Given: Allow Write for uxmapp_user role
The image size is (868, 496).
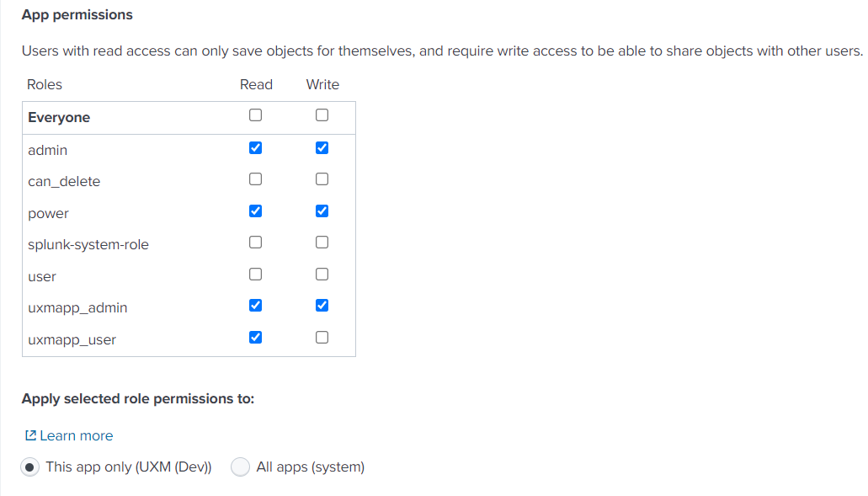Looking at the screenshot, I should [x=322, y=338].
